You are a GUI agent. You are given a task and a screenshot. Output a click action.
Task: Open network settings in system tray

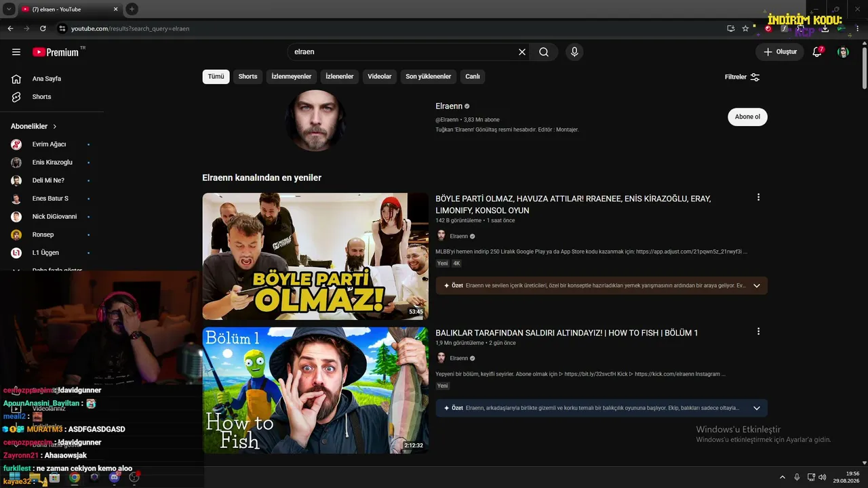pyautogui.click(x=811, y=477)
